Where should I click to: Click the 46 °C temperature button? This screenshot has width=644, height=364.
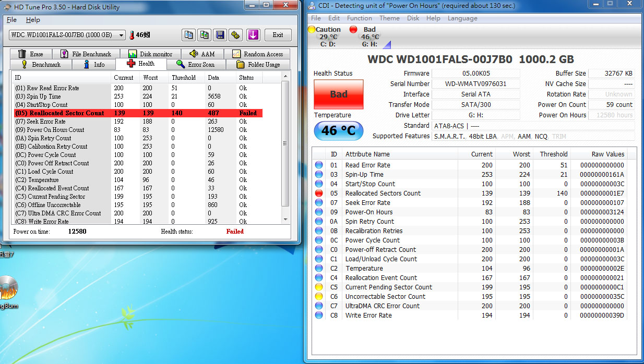click(339, 130)
